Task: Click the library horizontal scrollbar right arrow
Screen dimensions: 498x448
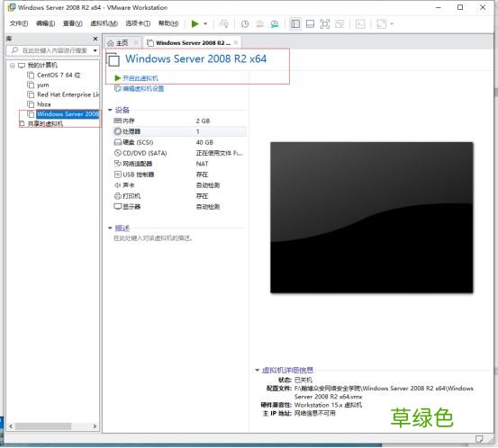Action: pyautogui.click(x=95, y=426)
